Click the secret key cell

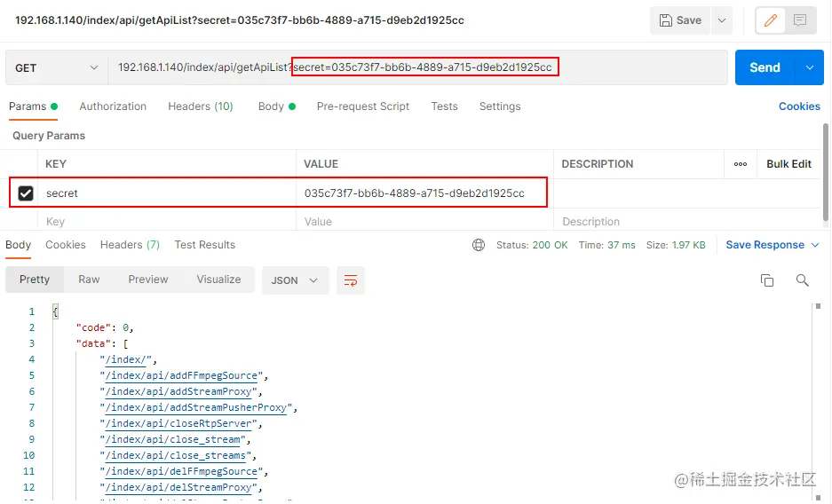[x=167, y=193]
